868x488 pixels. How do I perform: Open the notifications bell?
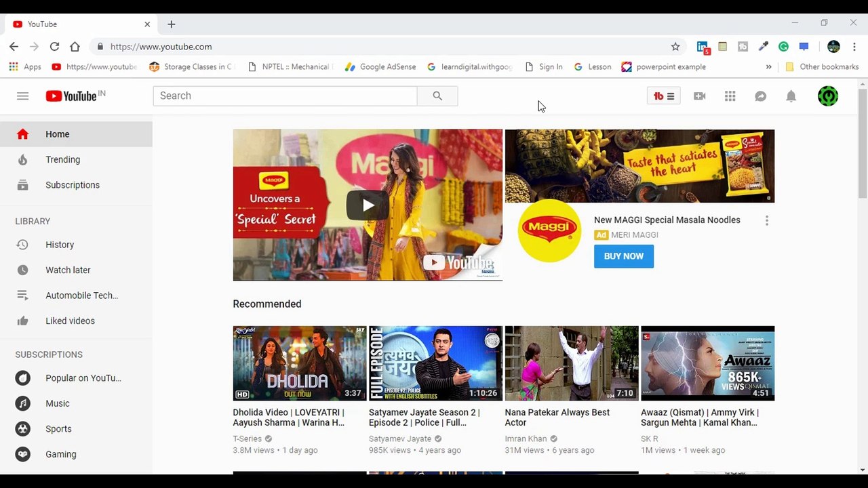point(791,96)
